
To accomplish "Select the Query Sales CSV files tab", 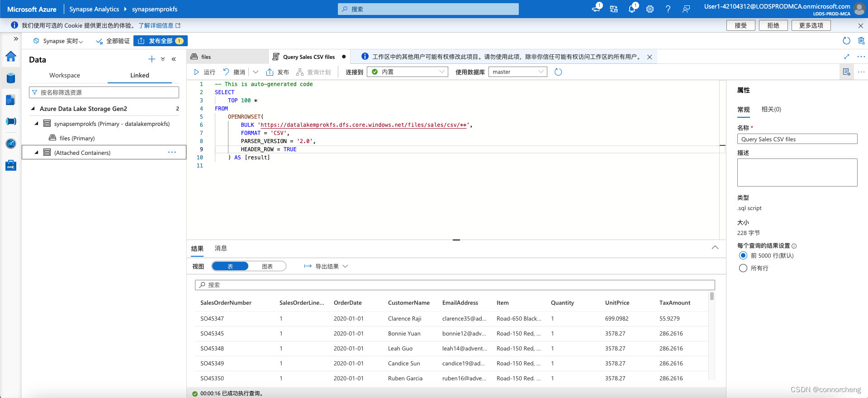I will point(309,57).
